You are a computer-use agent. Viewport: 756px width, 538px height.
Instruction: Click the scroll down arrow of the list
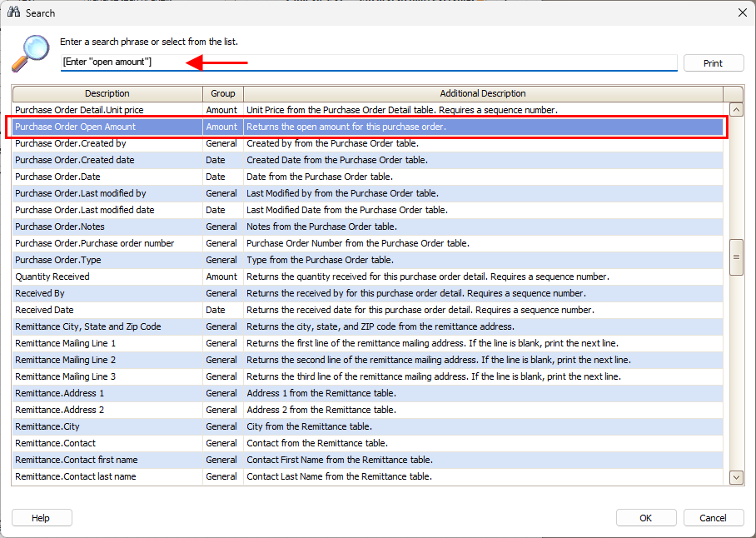pos(736,478)
